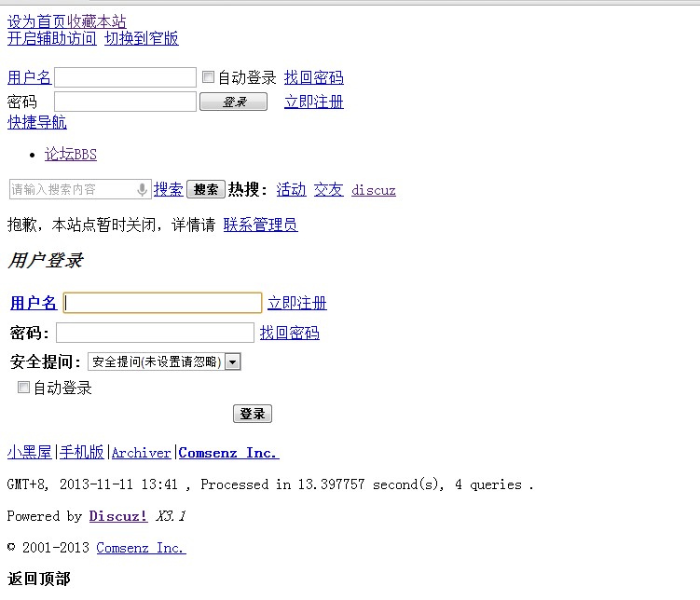Click the bold 用户名 link in login form

[34, 303]
